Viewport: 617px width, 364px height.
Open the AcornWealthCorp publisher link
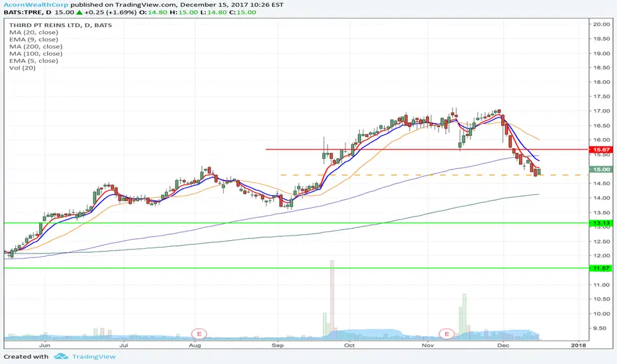(36, 5)
